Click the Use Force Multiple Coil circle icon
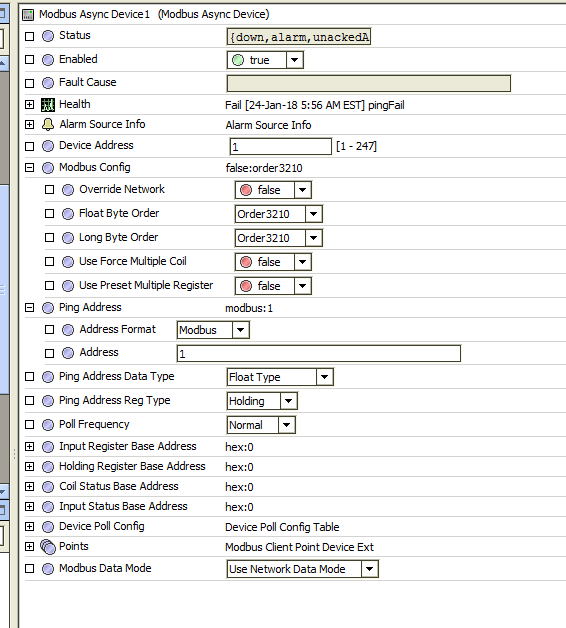The image size is (566, 628). coord(68,262)
